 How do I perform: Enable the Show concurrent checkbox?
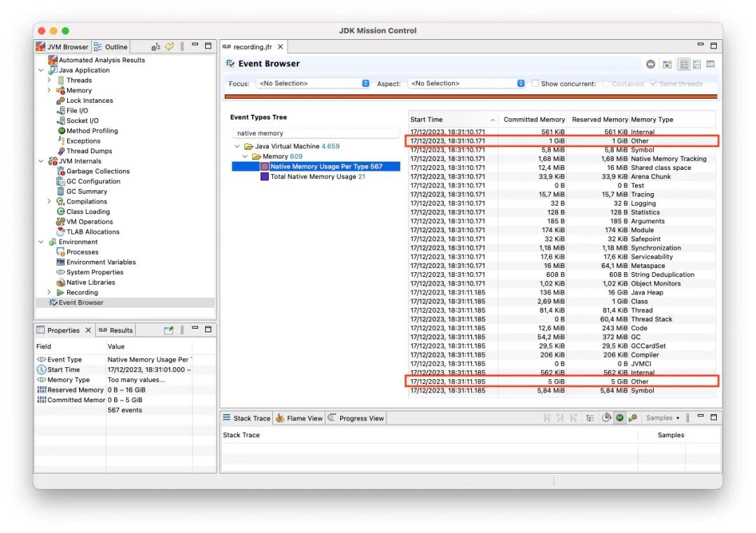pyautogui.click(x=535, y=83)
